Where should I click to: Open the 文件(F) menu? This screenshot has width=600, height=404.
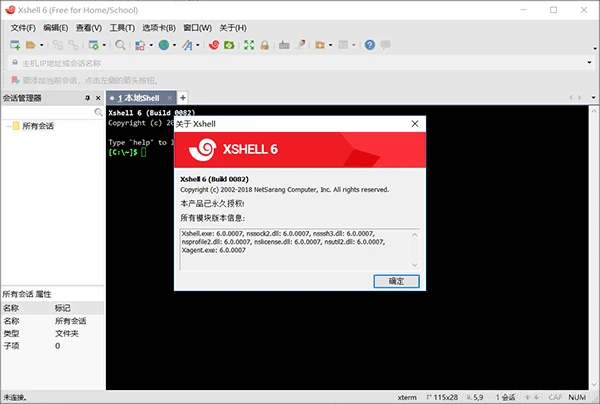tap(23, 28)
